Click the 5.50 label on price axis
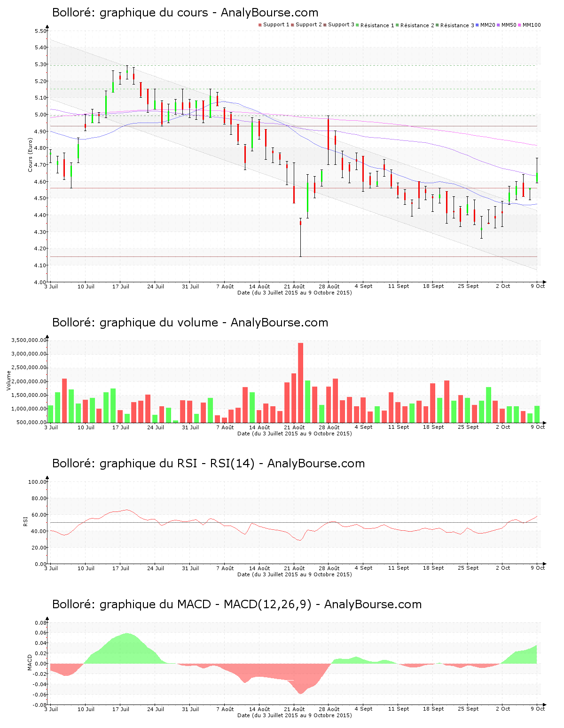 (x=40, y=31)
